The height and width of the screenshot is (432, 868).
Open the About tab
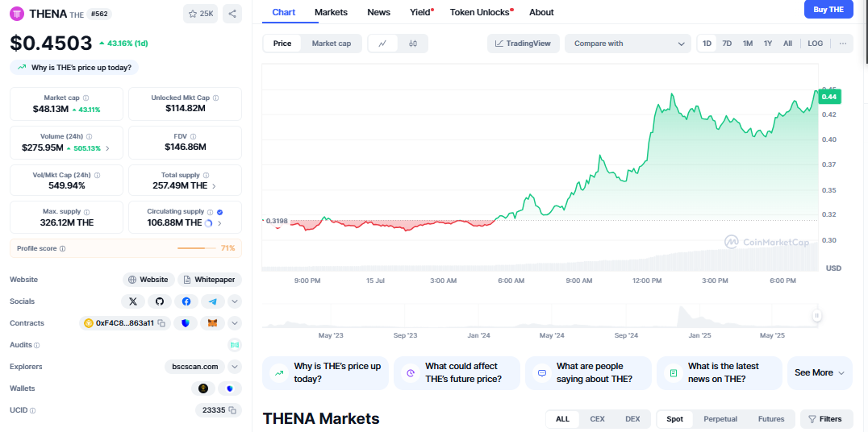541,12
